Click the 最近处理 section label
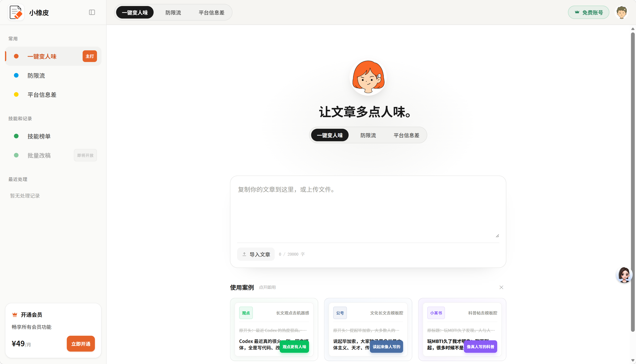Viewport: 636px width, 364px height. [18, 179]
